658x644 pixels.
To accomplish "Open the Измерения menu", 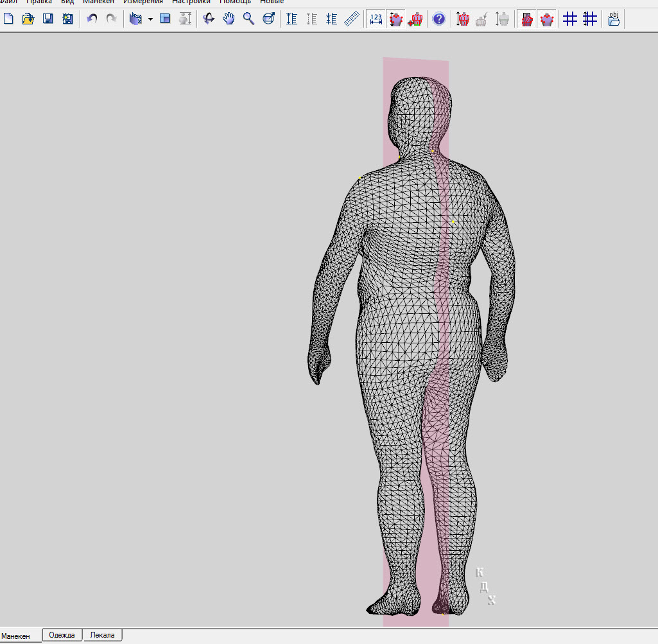I will click(143, 2).
